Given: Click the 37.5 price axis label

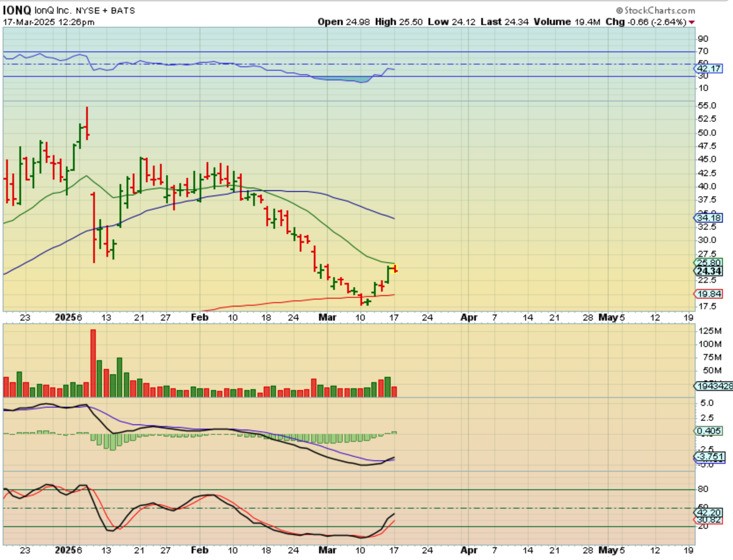Looking at the screenshot, I should tap(707, 200).
